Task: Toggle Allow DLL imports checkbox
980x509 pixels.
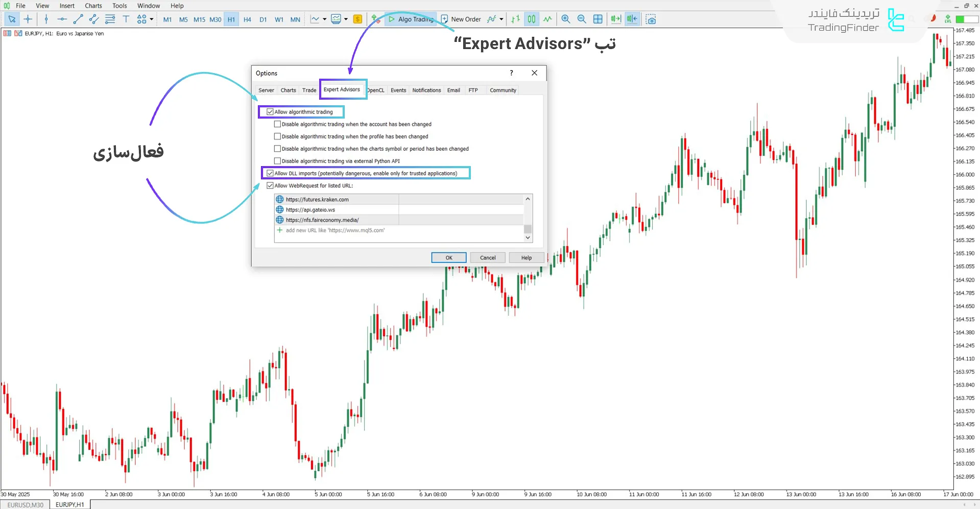Action: pos(270,173)
